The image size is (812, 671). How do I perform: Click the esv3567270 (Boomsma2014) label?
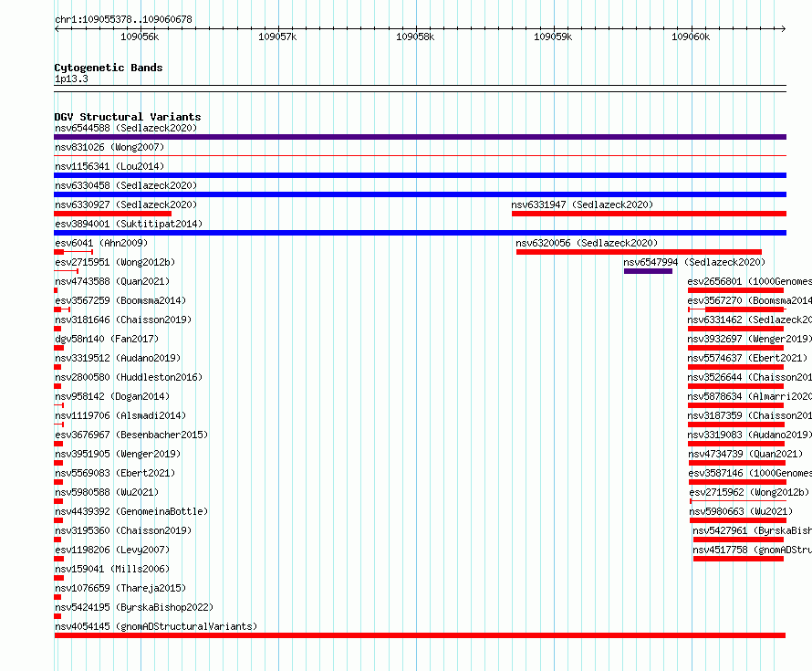tap(750, 300)
